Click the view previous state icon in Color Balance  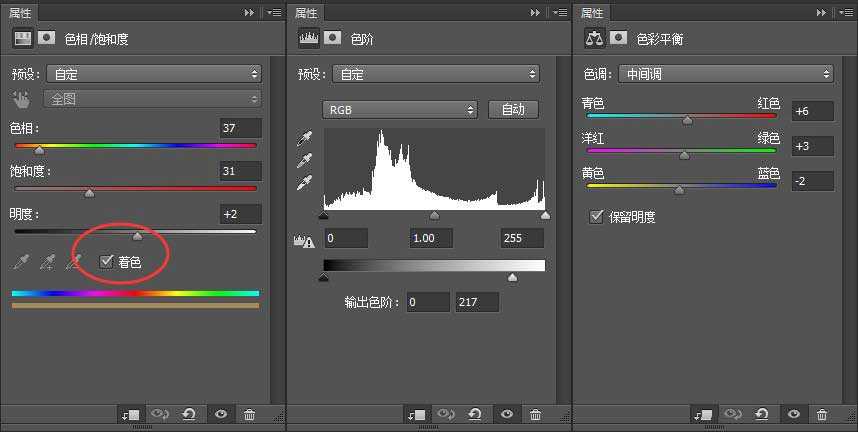[x=735, y=414]
